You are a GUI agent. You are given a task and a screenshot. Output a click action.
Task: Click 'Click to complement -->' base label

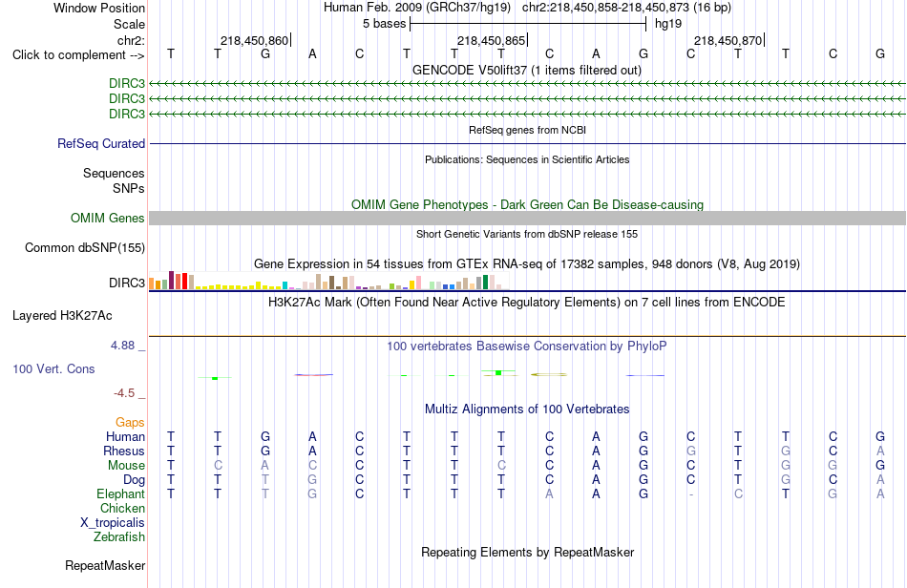[x=78, y=55]
